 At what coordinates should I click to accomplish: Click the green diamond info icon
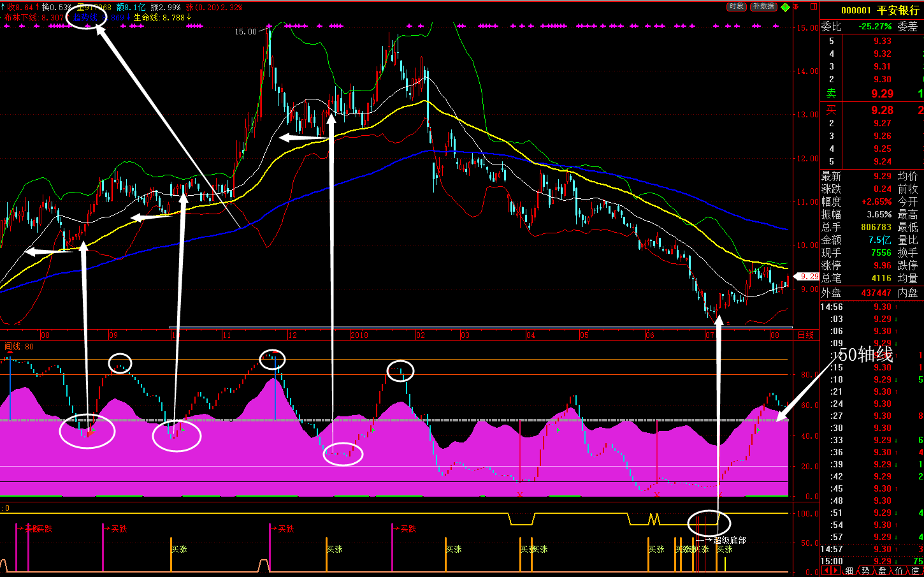[786, 7]
